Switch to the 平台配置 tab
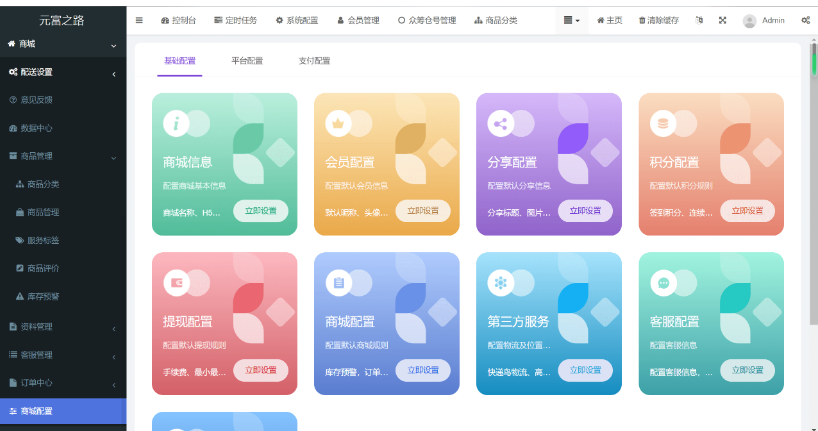The height and width of the screenshot is (431, 818). (x=247, y=61)
